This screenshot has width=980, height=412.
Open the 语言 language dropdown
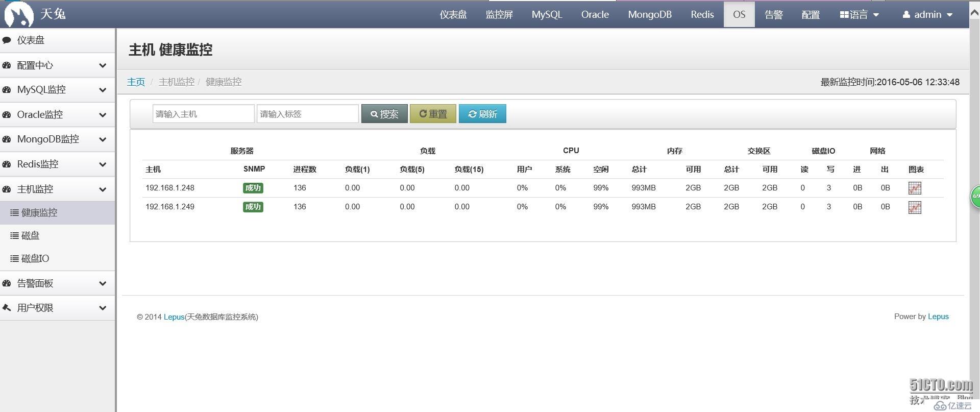[860, 15]
